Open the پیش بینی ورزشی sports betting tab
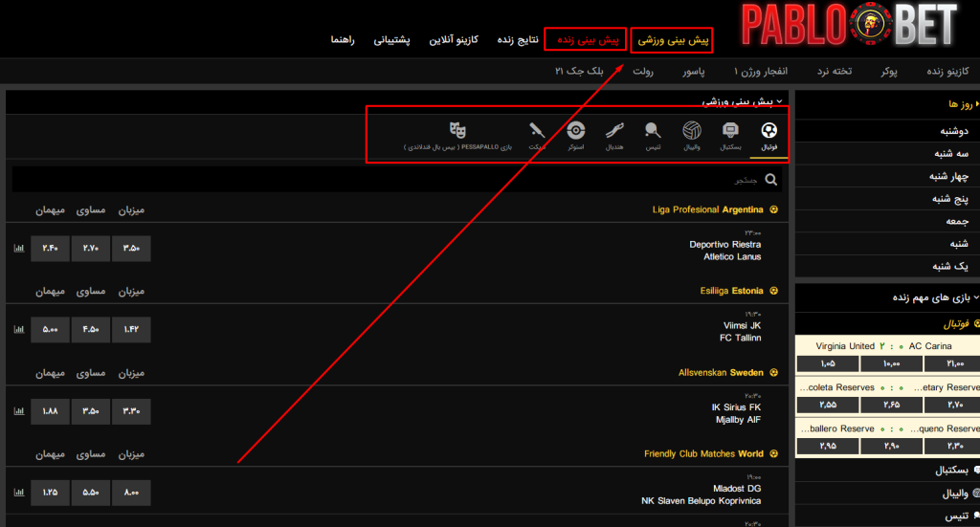The image size is (980, 527). tap(673, 40)
